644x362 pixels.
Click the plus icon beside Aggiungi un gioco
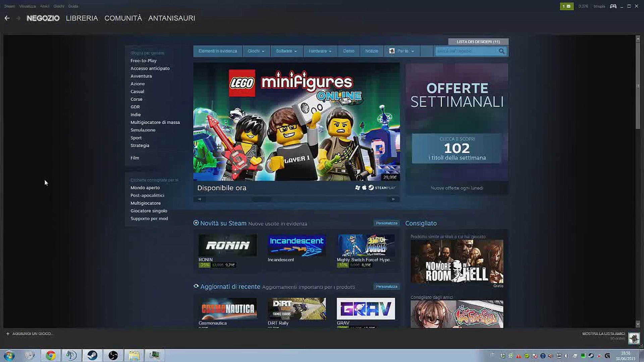point(8,334)
